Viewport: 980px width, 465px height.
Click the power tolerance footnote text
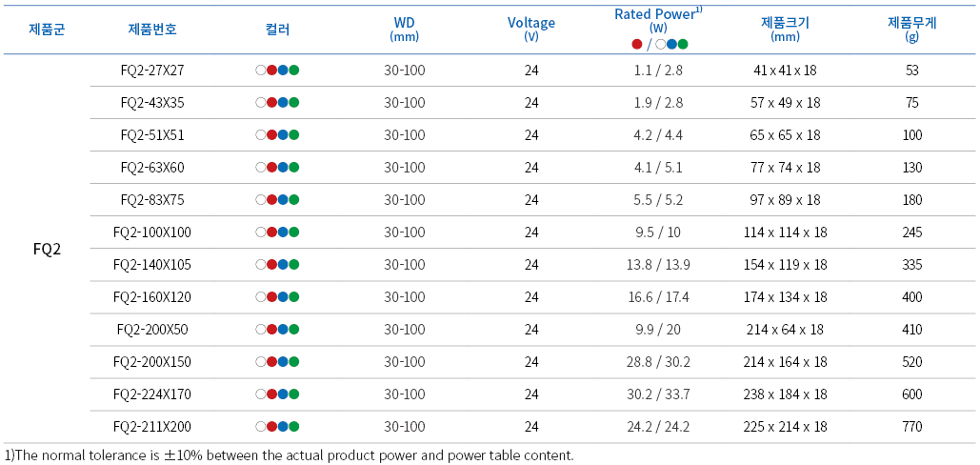[x=290, y=455]
